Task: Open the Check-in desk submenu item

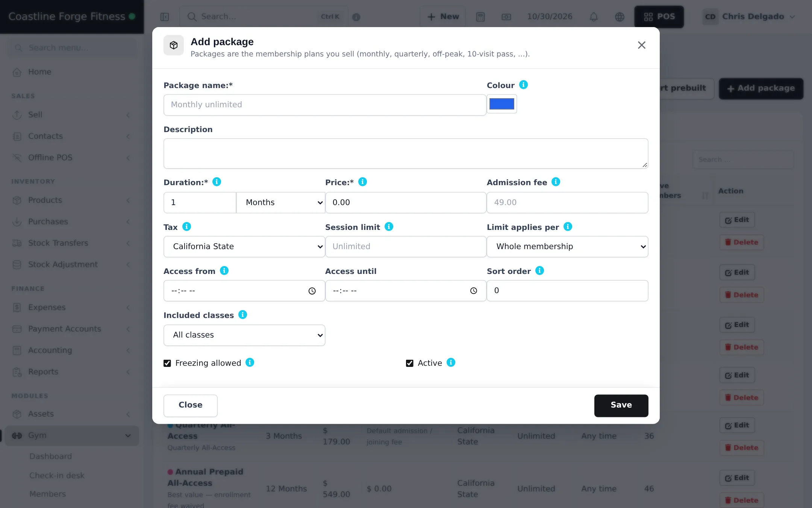Action: [57, 475]
